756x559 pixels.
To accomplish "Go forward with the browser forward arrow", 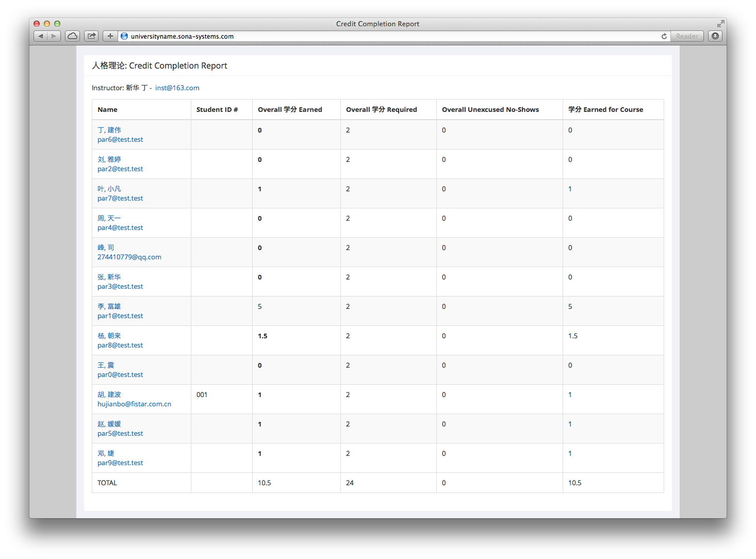I will [54, 36].
